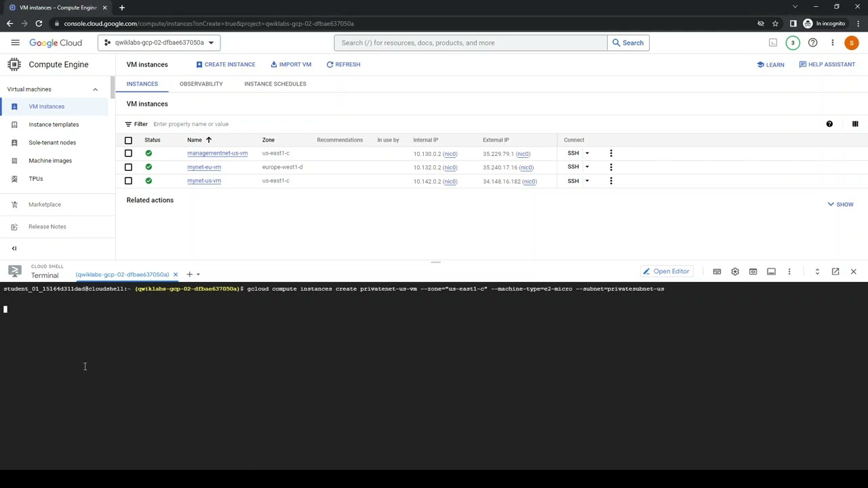Refresh the VM instances list
Viewport: 868px width, 488px height.
(x=343, y=64)
